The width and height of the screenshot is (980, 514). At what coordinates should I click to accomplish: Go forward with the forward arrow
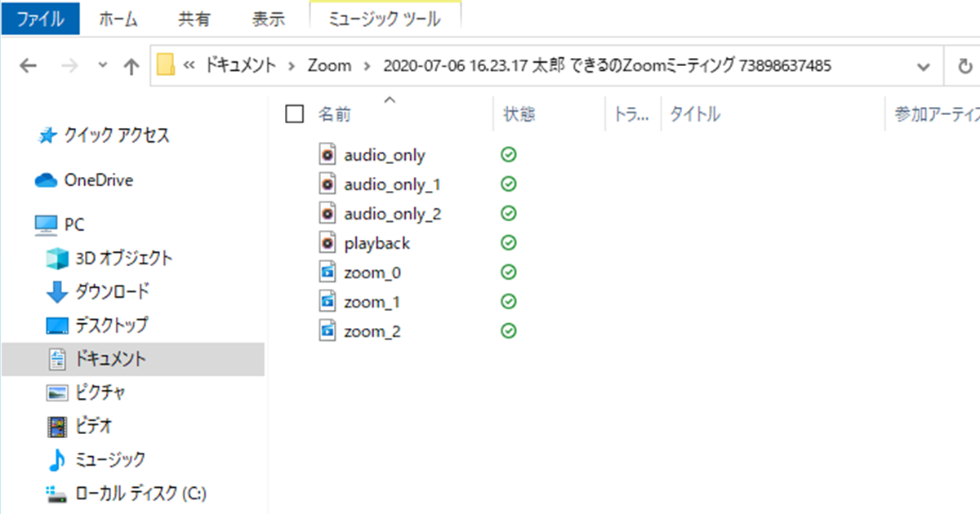click(x=70, y=66)
